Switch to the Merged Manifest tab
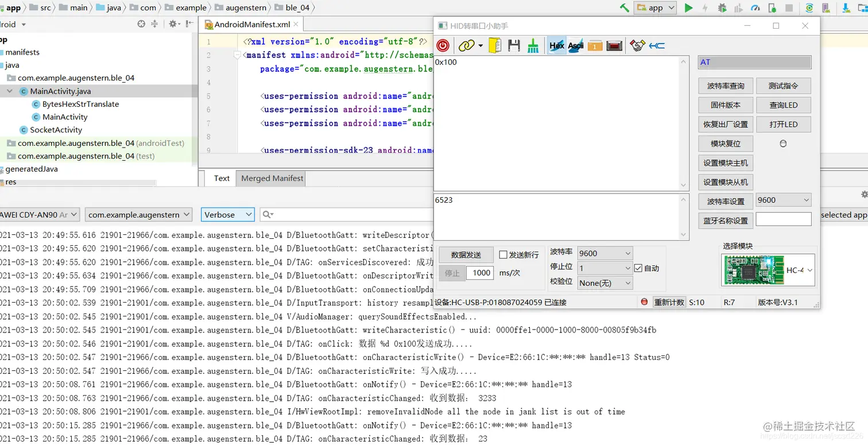This screenshot has height=445, width=868. (x=272, y=178)
